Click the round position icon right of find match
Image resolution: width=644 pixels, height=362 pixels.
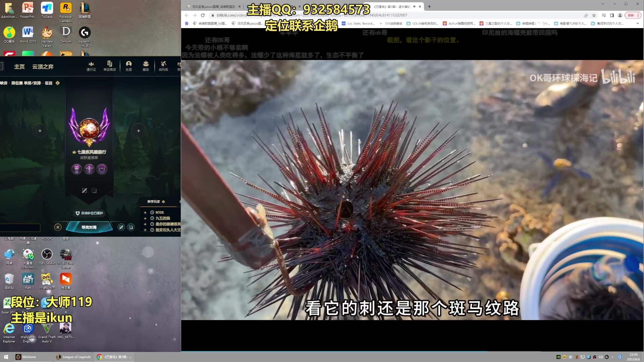pos(121,227)
